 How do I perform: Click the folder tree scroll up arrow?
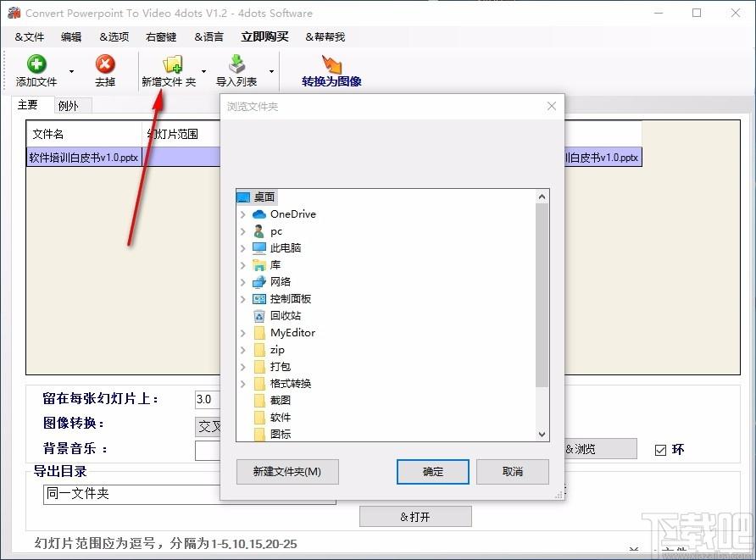tap(542, 197)
